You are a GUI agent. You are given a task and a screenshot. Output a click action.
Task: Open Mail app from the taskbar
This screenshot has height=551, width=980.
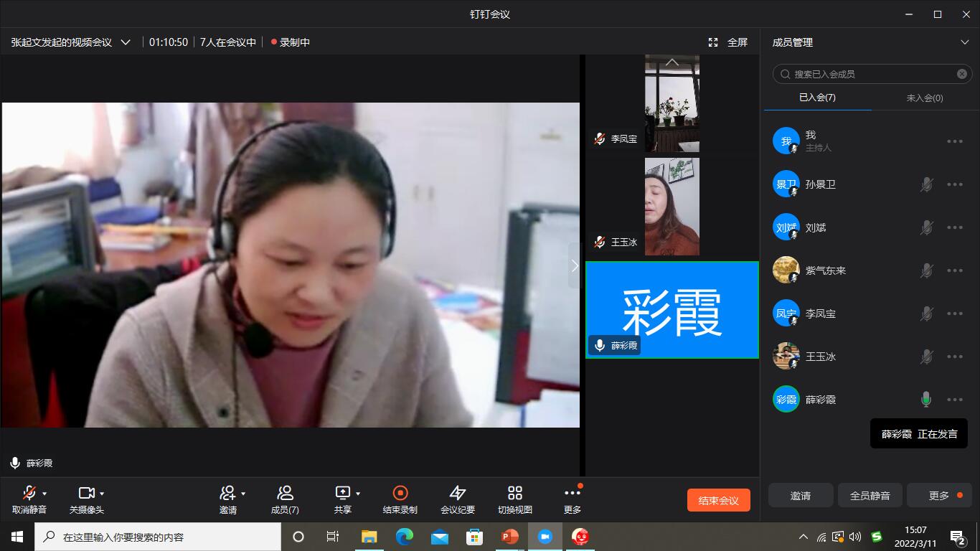[440, 537]
